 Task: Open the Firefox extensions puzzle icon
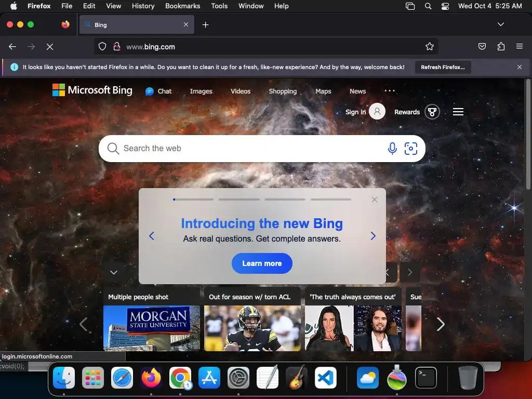pos(501,46)
